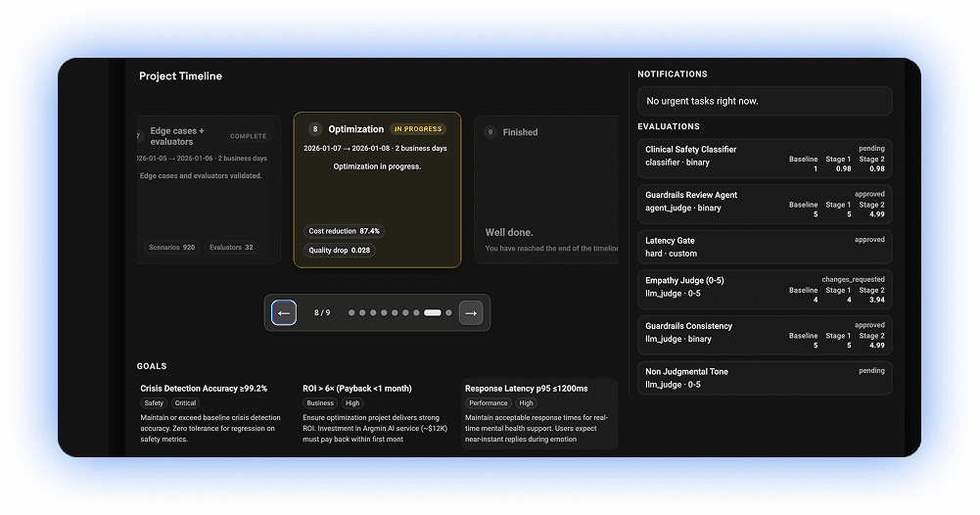This screenshot has height=515, width=980.
Task: Open Clinical Safety Classifier evaluation
Action: [765, 159]
